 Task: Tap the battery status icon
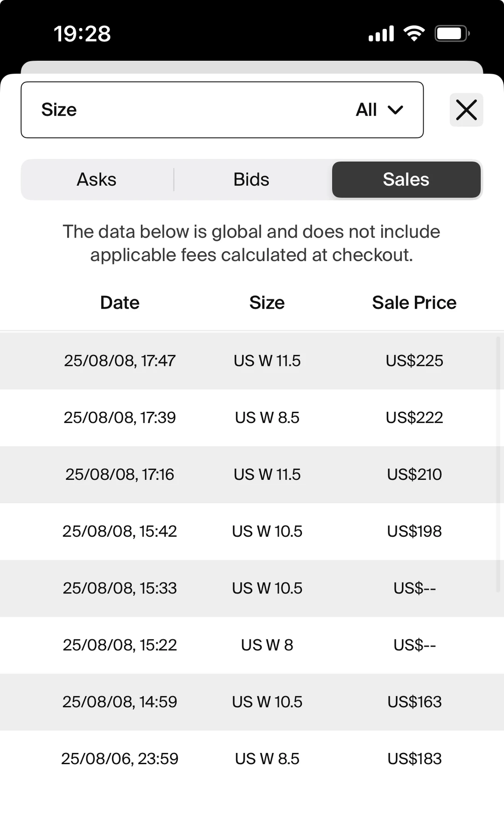(x=452, y=34)
